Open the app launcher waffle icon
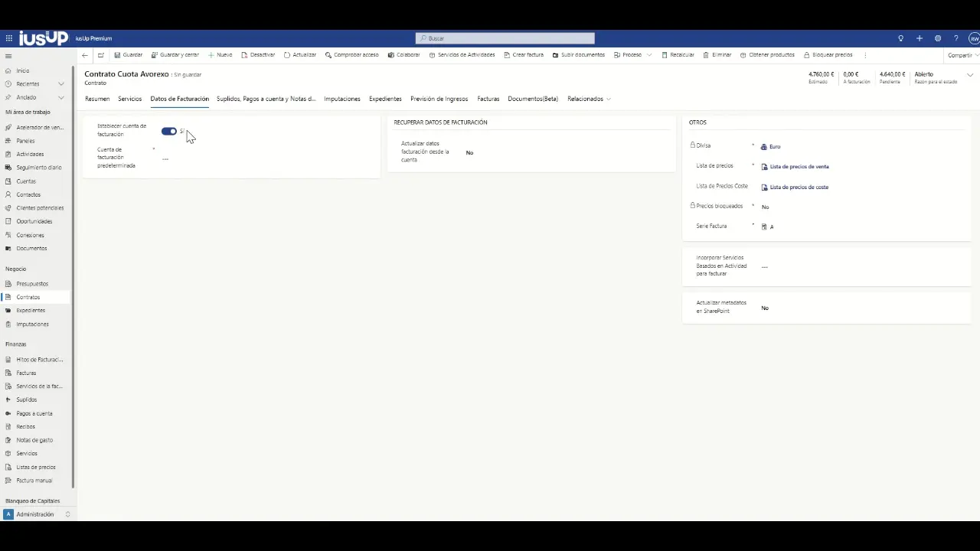This screenshot has width=980, height=551. [8, 38]
